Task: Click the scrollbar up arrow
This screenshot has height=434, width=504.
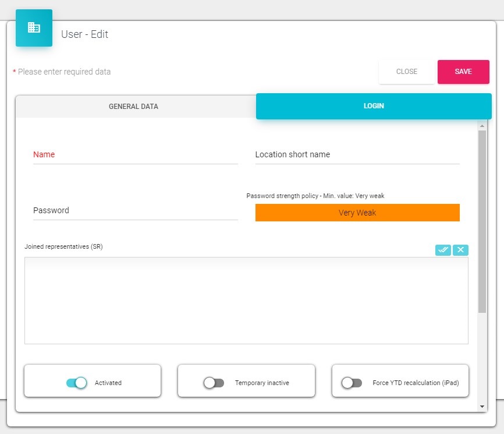Action: coord(482,125)
